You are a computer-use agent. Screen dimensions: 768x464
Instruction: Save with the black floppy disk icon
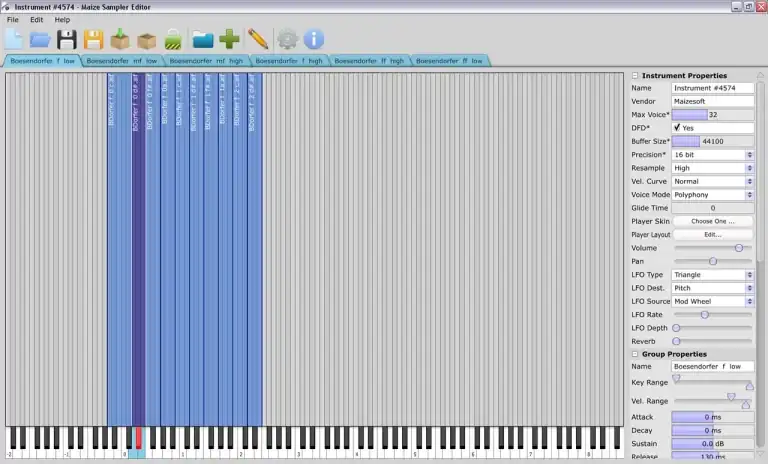pos(67,39)
